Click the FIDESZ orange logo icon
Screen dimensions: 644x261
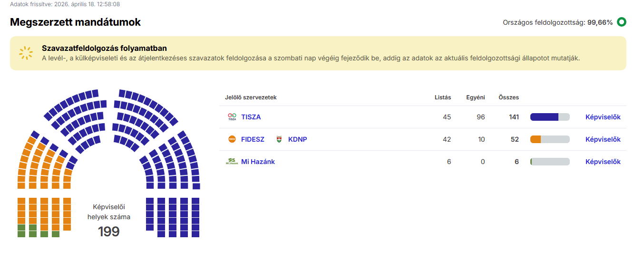232,139
